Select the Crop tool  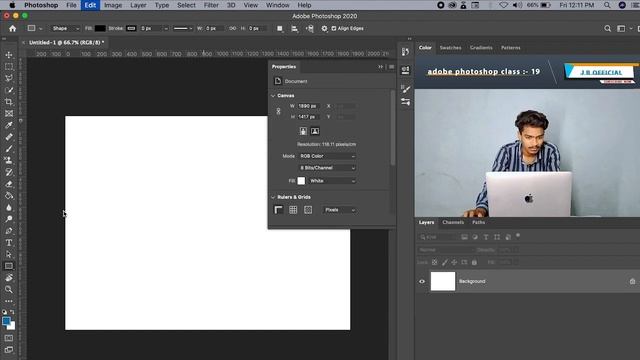pyautogui.click(x=9, y=102)
